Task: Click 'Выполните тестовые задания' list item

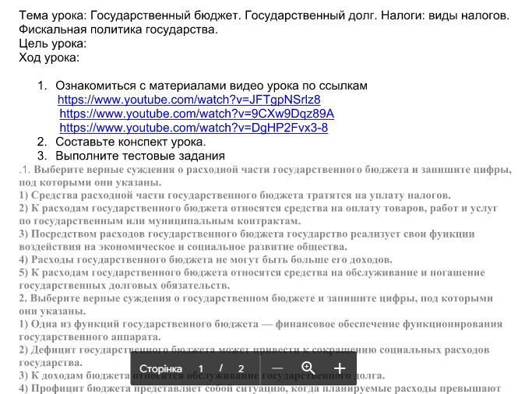Action: point(140,156)
